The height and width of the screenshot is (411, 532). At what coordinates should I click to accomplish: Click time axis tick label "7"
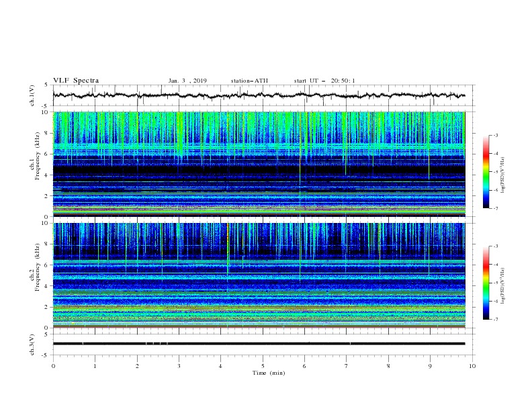[347, 366]
